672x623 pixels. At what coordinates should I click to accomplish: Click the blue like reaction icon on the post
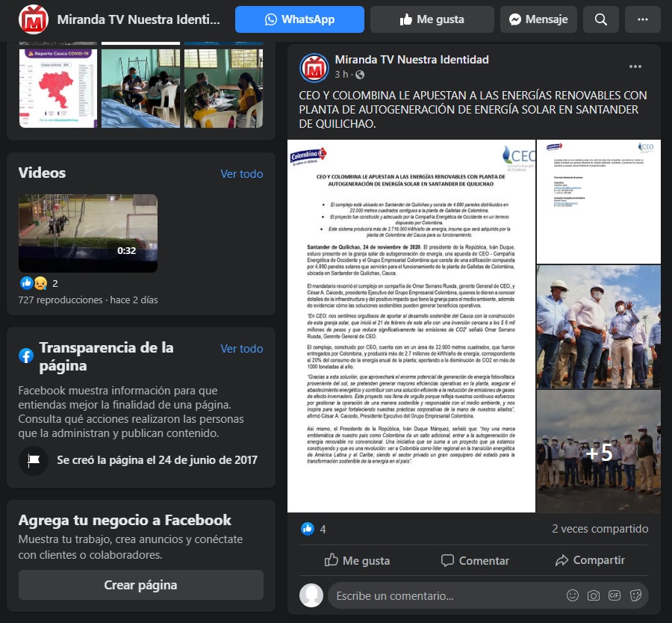coord(308,529)
